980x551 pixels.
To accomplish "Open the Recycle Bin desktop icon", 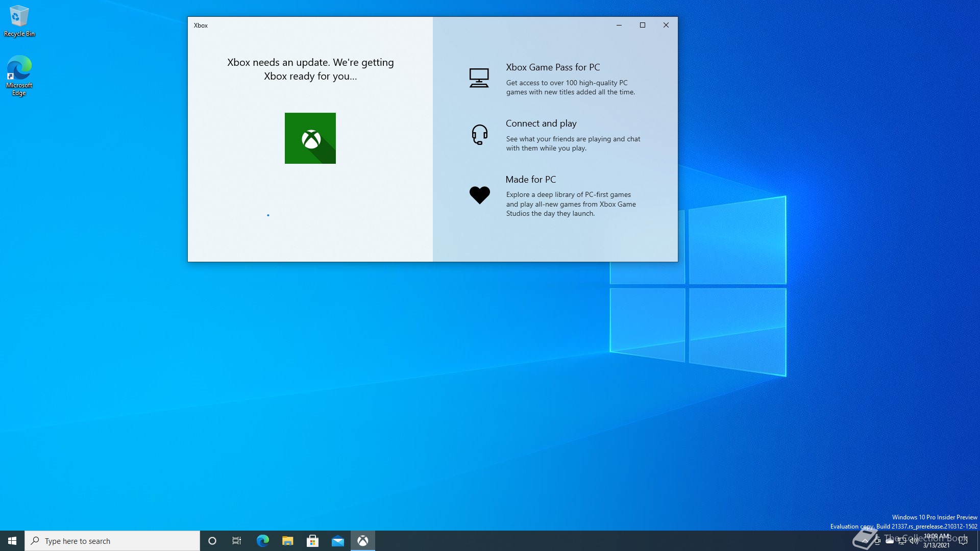I will pos(19,21).
